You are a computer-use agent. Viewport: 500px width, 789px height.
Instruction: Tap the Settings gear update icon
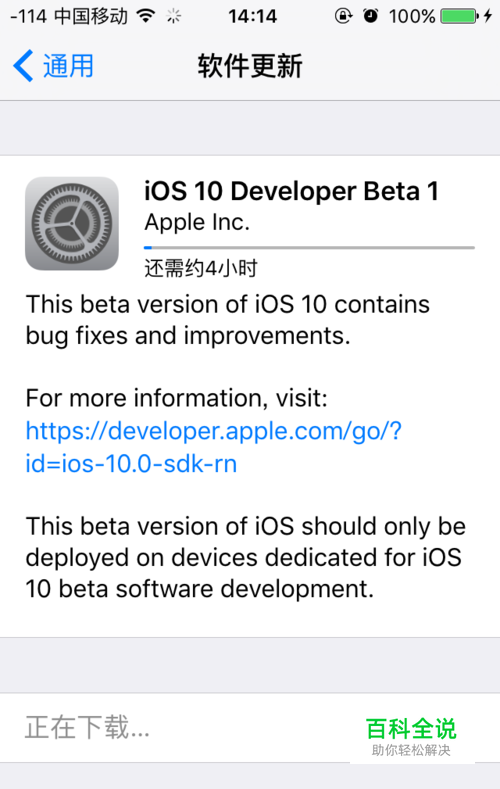[x=72, y=223]
